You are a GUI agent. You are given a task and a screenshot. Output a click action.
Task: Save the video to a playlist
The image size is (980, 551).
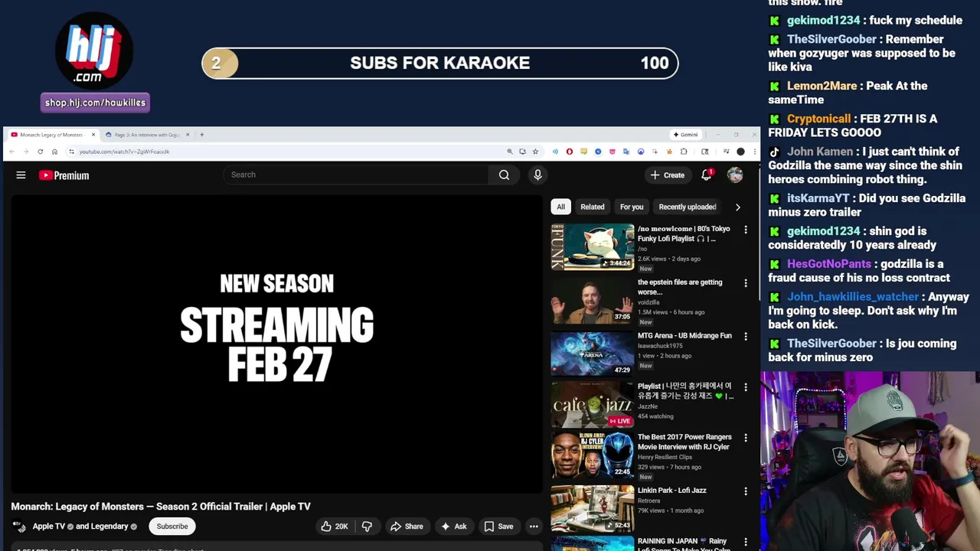point(498,527)
